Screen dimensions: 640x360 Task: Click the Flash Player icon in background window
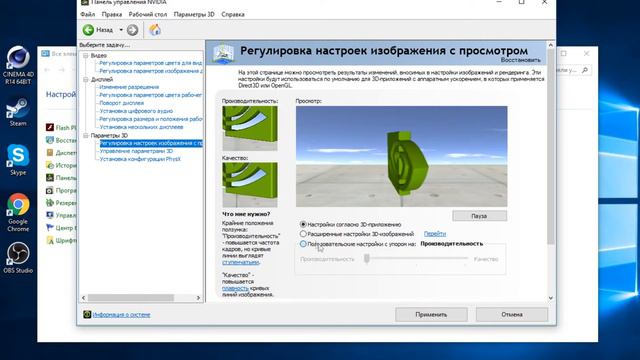(50, 127)
